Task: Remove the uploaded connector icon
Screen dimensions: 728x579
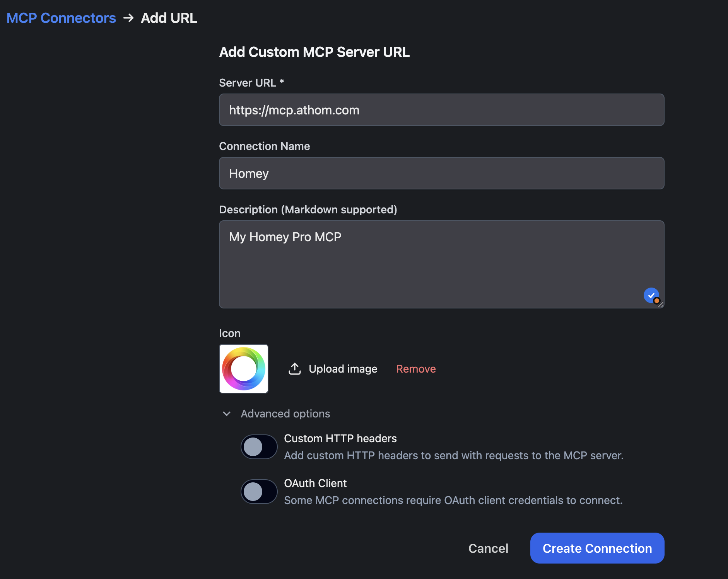Action: [416, 369]
